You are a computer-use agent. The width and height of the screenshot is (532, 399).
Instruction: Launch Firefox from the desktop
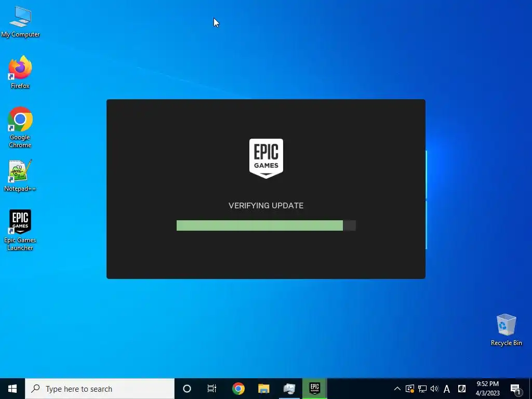click(20, 72)
